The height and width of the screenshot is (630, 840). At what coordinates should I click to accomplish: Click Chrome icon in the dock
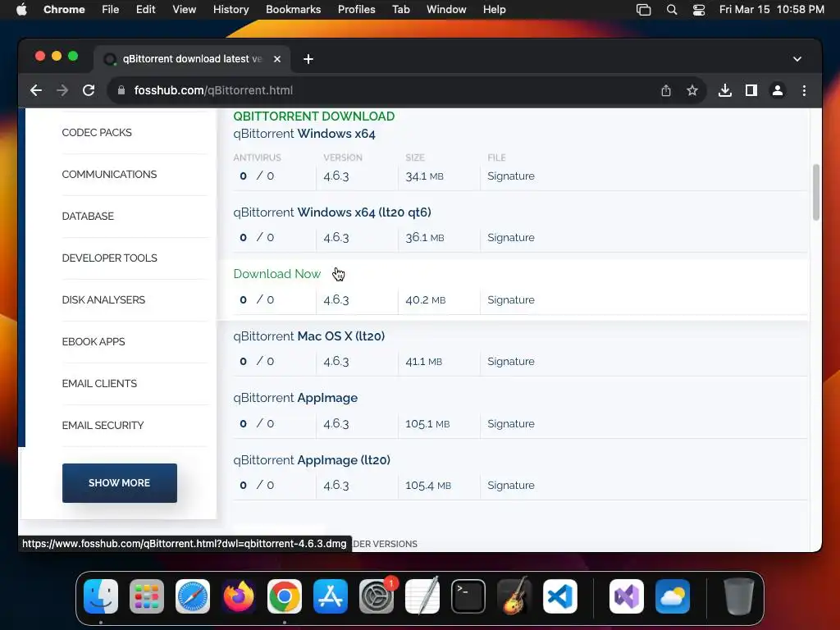[x=285, y=596]
